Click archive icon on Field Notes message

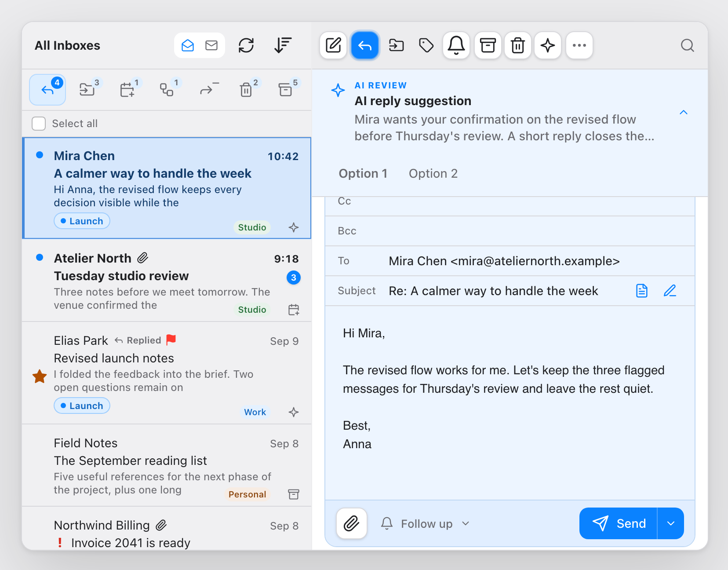click(294, 494)
